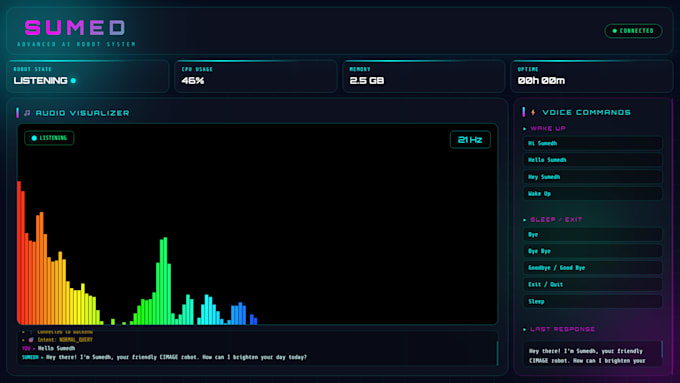This screenshot has width=680, height=383.
Task: Click the tall green spectrum peak
Action: (x=165, y=281)
